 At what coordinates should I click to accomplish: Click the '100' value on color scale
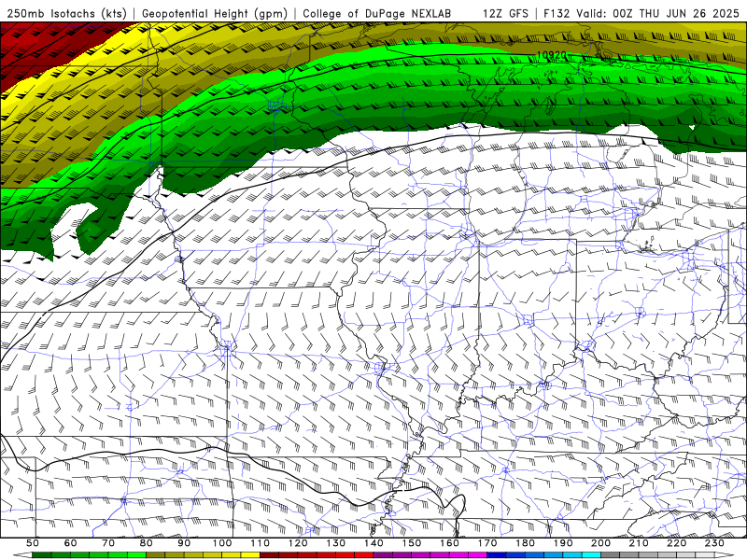(222, 543)
